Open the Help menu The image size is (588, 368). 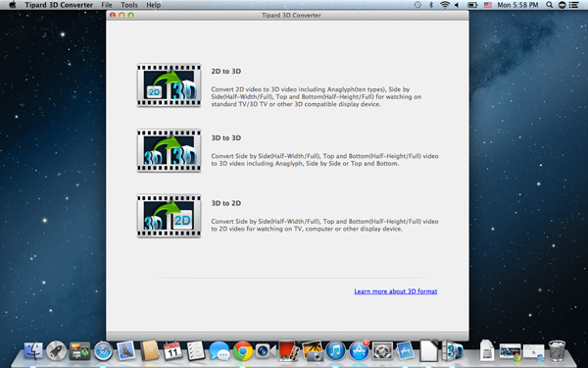(x=154, y=5)
